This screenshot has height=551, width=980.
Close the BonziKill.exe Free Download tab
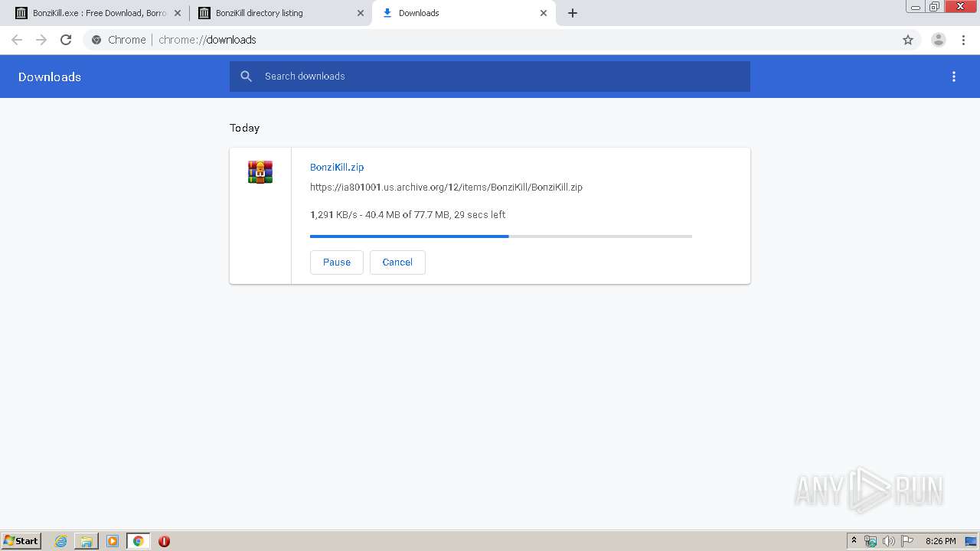(x=178, y=13)
